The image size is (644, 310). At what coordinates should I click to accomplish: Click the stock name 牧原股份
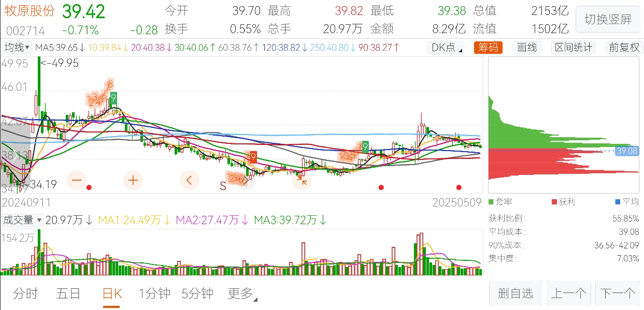pos(30,11)
